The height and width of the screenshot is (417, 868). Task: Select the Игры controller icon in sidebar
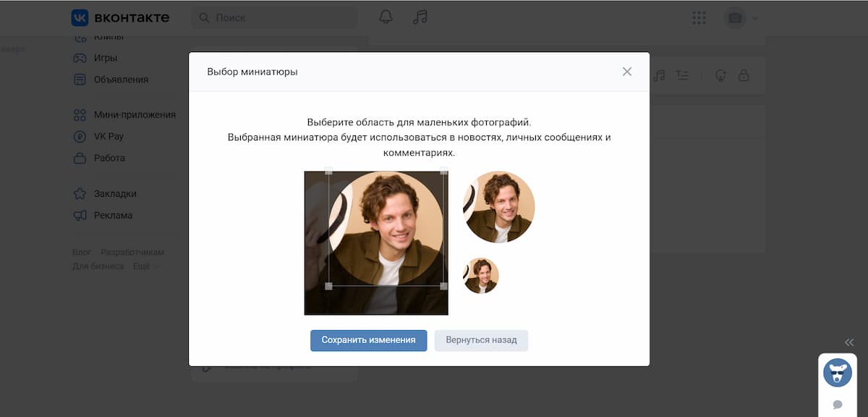point(80,57)
